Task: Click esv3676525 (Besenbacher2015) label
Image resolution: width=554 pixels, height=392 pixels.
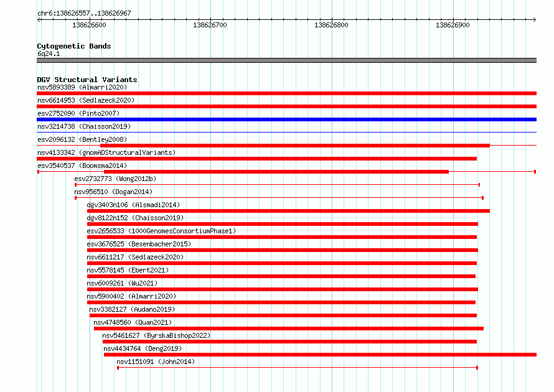Action: point(139,244)
